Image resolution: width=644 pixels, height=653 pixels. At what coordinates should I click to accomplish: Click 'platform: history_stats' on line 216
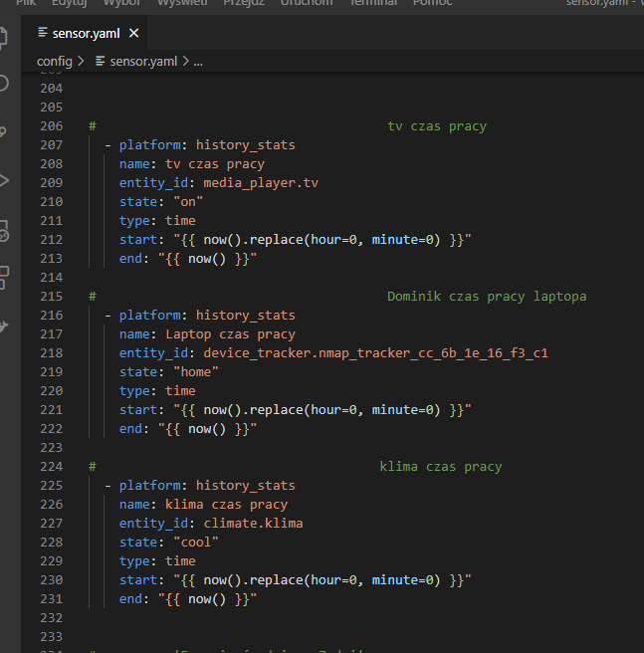207,316
